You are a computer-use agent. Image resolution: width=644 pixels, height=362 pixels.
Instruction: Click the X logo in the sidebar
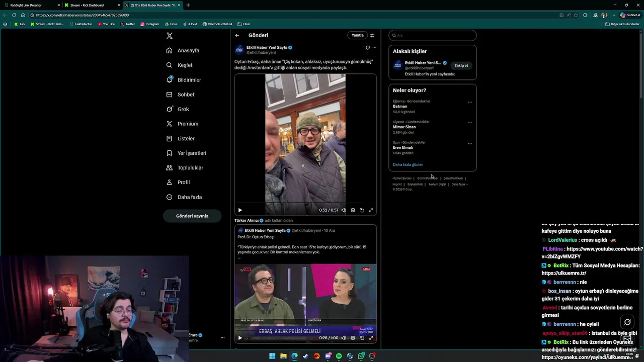pos(170,36)
